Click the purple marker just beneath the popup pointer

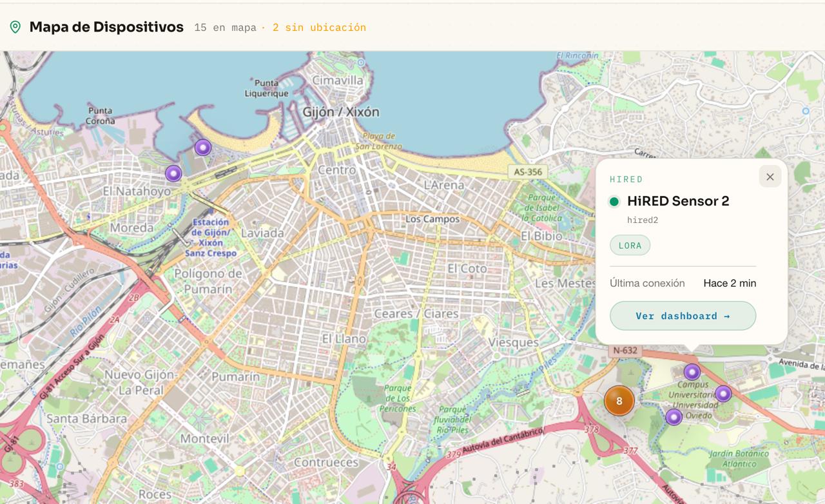tap(692, 372)
